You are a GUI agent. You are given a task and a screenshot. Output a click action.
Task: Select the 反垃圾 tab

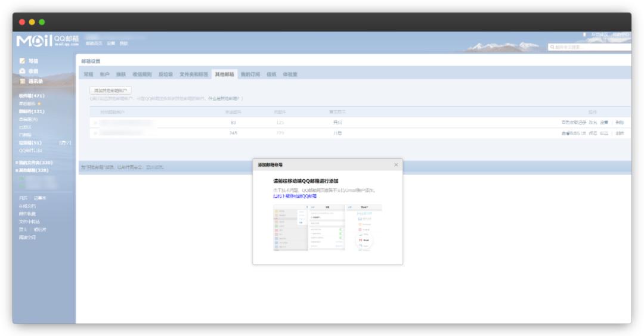[166, 74]
